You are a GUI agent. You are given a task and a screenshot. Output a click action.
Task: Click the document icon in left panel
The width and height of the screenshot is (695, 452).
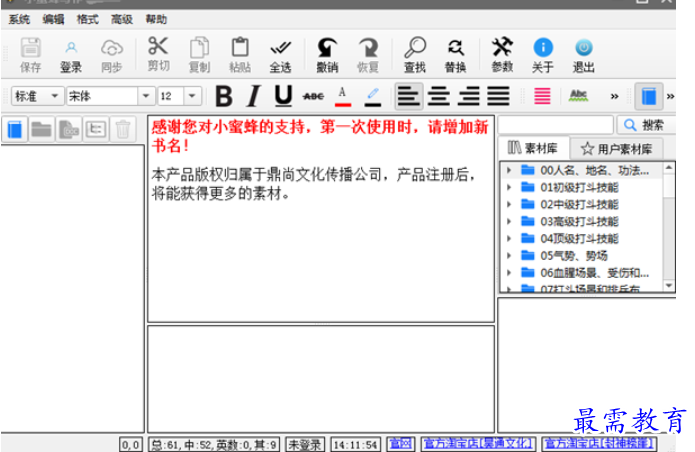click(x=69, y=129)
